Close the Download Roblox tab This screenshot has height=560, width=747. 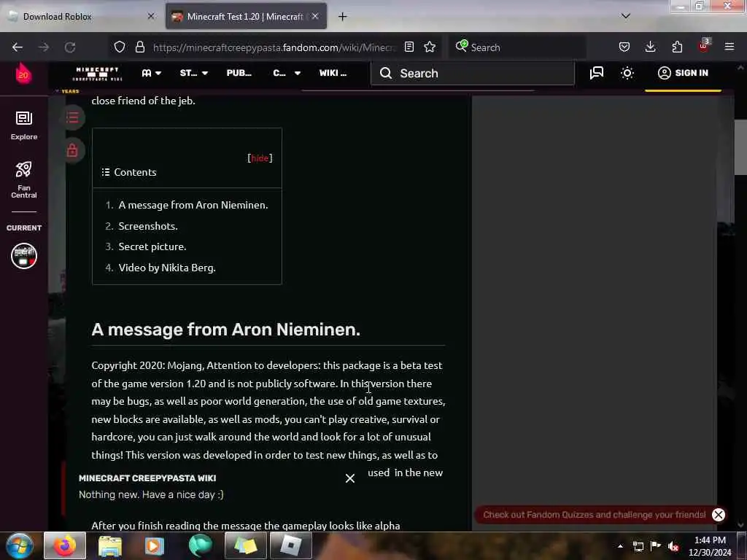click(x=151, y=16)
